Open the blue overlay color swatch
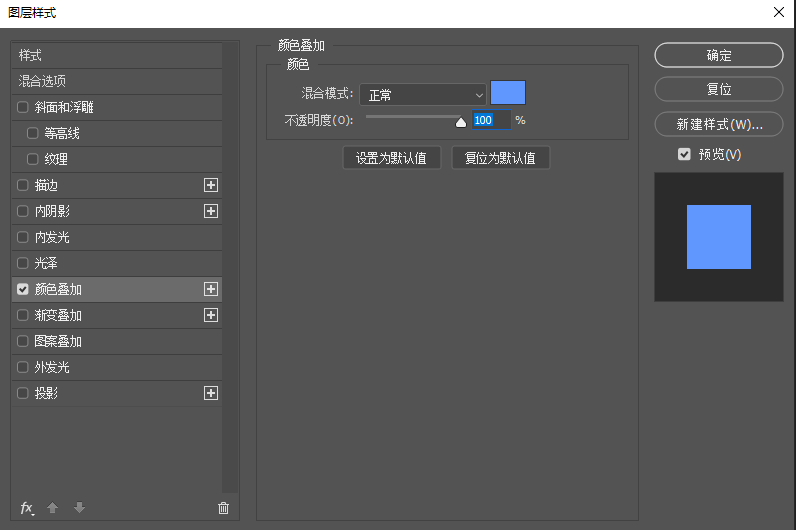 (x=508, y=92)
